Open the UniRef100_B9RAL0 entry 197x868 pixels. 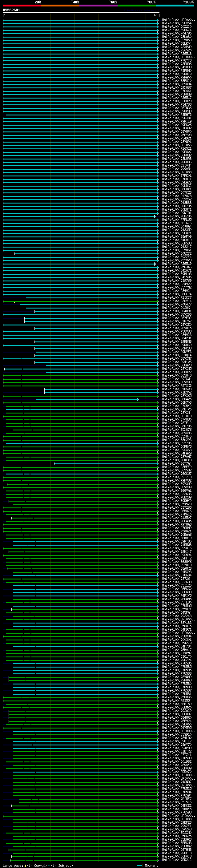[177, 74]
